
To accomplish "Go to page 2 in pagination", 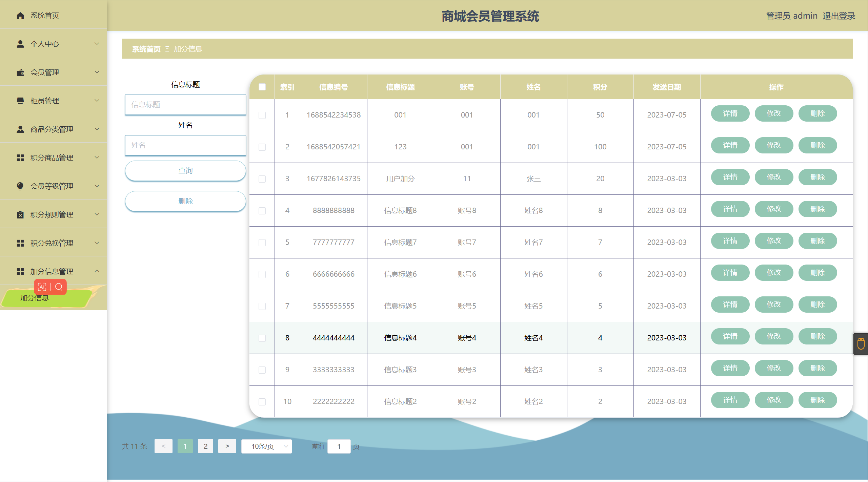I will pos(205,446).
